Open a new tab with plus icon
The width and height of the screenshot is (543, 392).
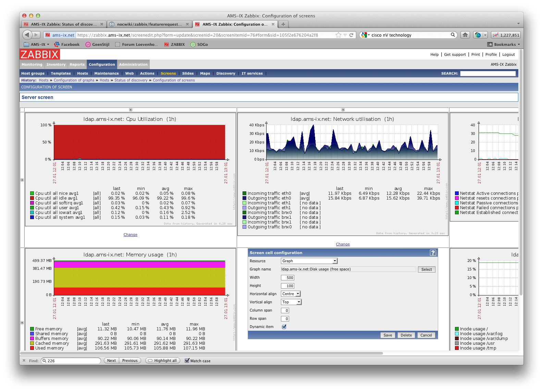pos(283,24)
